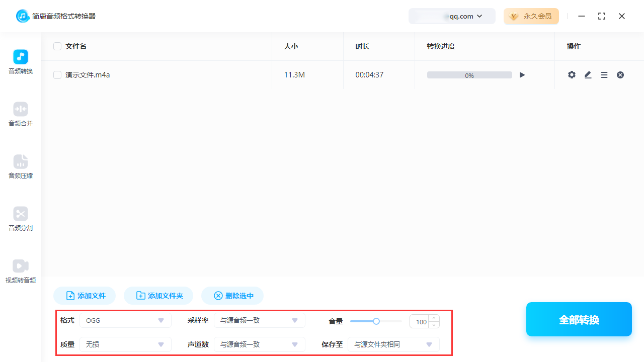Open 视频转音频 mode
This screenshot has width=644, height=362.
[20, 270]
